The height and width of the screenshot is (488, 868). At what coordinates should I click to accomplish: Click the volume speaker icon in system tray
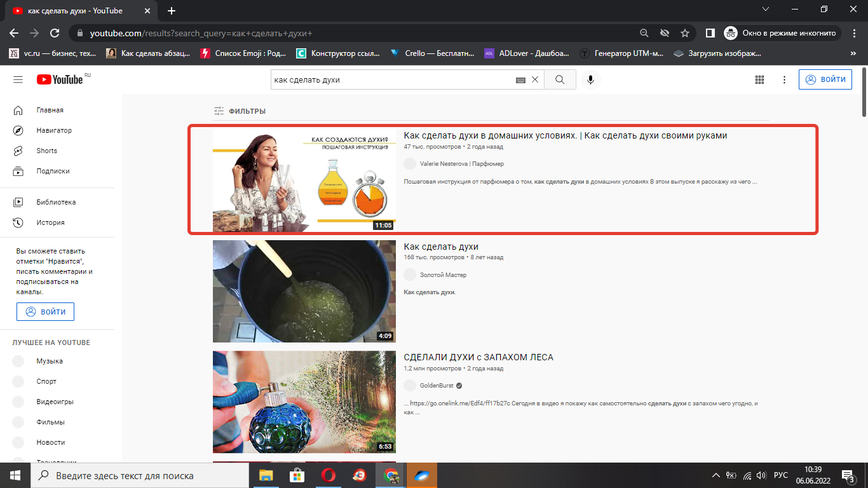click(x=761, y=475)
